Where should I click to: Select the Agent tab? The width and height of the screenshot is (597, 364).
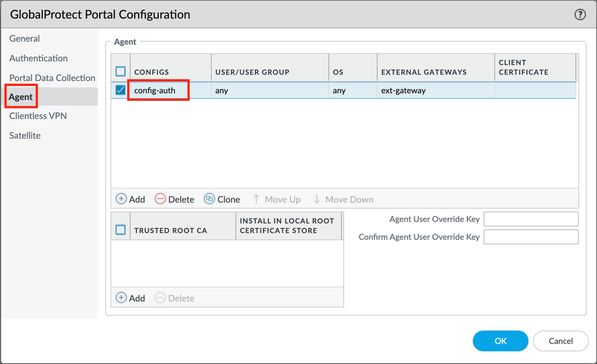[x=21, y=97]
